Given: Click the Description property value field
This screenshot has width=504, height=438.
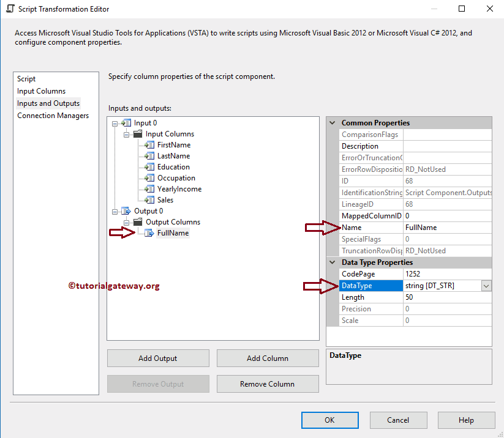Looking at the screenshot, I should pyautogui.click(x=448, y=146).
